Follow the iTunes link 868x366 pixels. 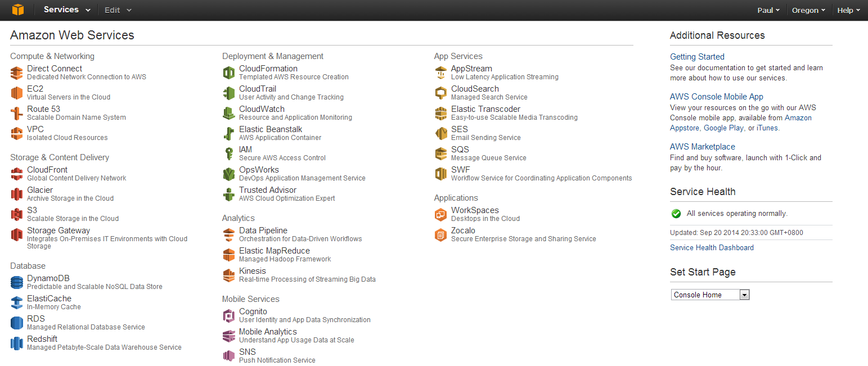767,128
